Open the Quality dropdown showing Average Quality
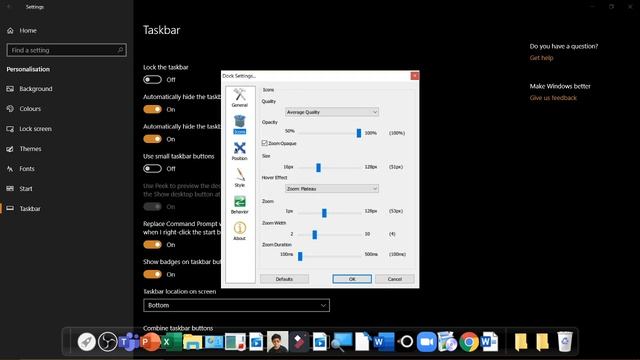The height and width of the screenshot is (360, 640). (331, 112)
